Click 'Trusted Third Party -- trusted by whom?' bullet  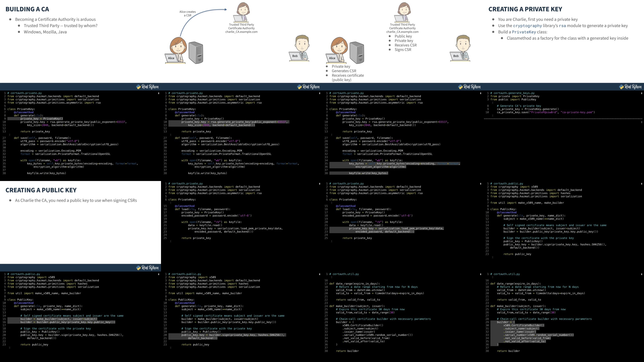[x=61, y=26]
